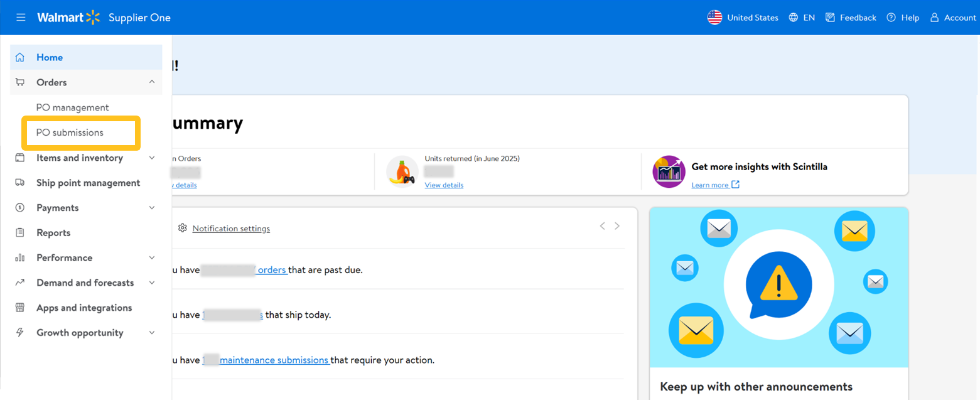Click the Scintilla insights chart icon

tap(669, 171)
